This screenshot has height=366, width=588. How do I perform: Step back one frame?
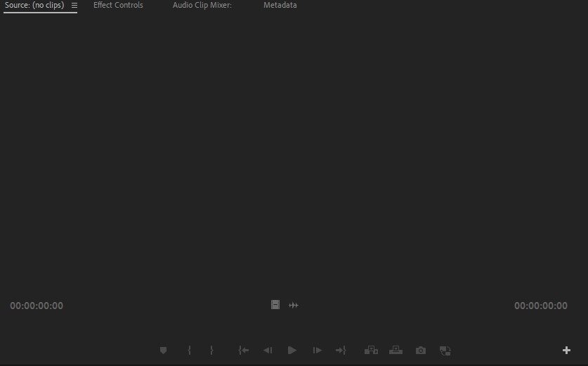(268, 351)
